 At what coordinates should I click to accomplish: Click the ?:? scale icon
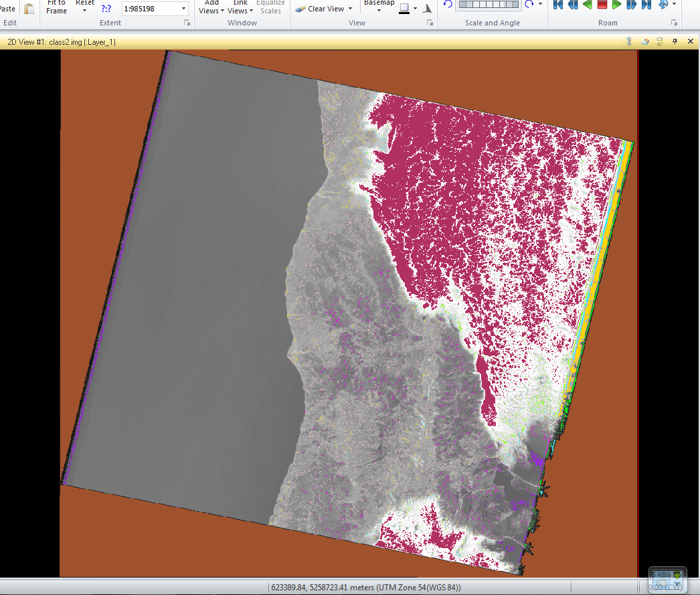pos(106,9)
